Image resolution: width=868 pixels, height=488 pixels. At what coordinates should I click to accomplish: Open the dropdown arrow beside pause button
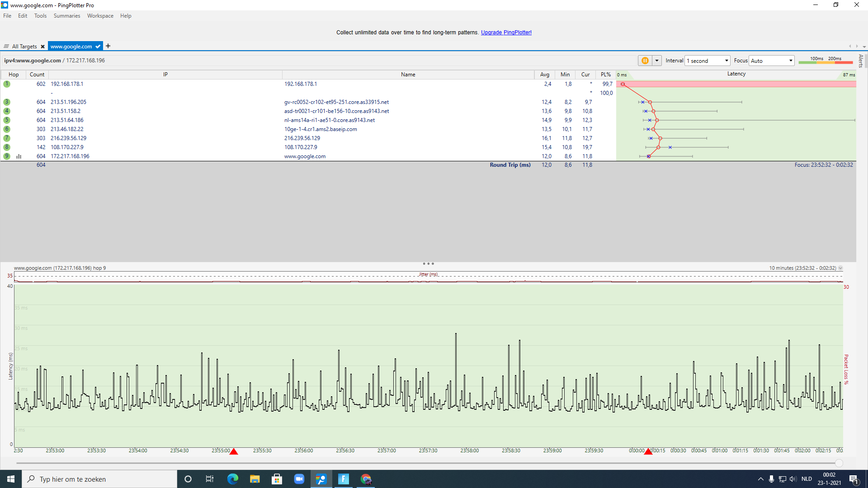click(657, 61)
